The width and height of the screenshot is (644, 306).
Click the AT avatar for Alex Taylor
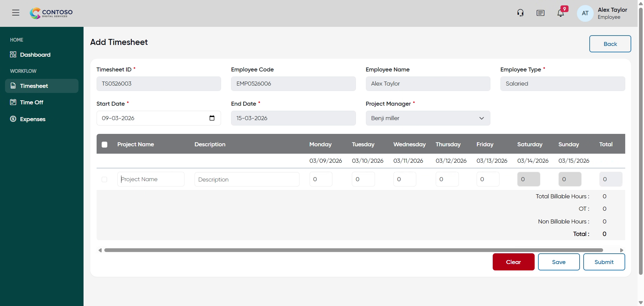click(x=585, y=13)
